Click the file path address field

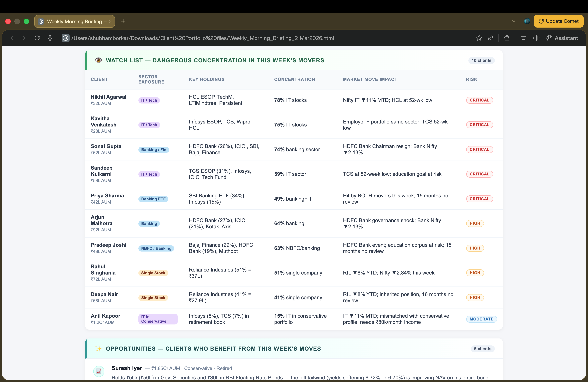(x=203, y=38)
